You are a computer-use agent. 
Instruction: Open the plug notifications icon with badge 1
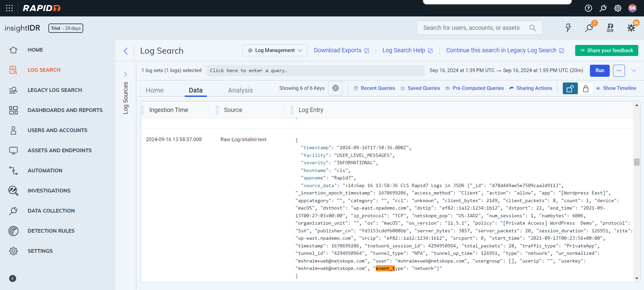(x=589, y=28)
